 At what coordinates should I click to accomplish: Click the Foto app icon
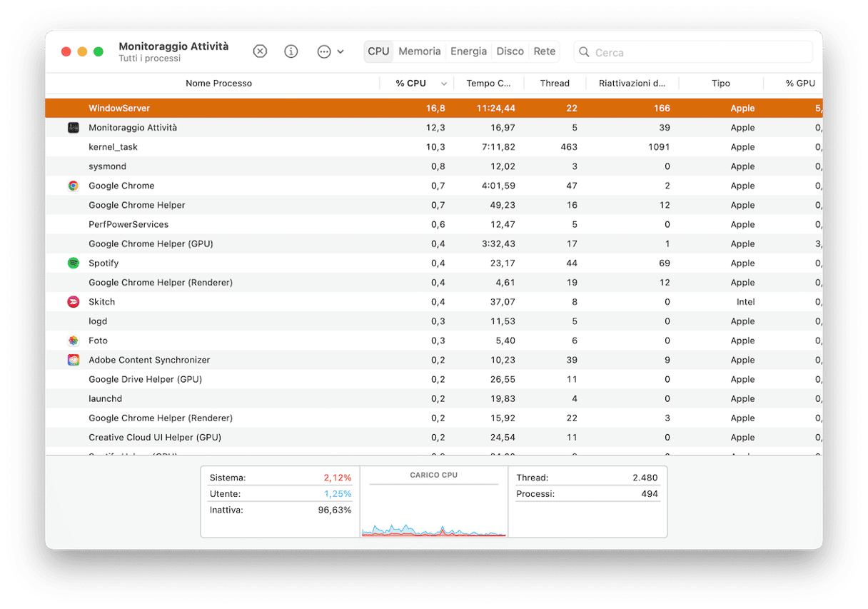click(74, 341)
